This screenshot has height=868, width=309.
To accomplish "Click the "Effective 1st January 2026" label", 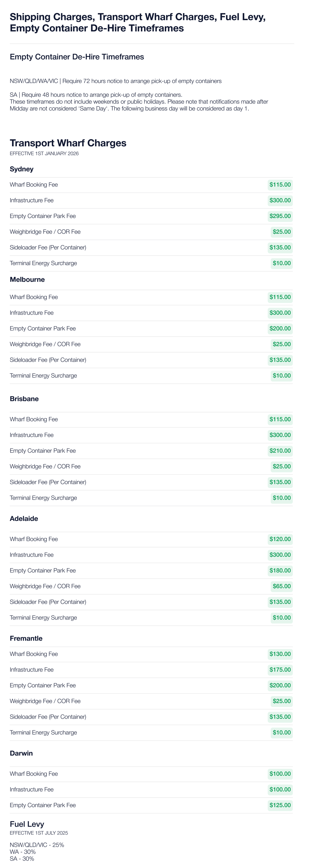I will (44, 153).
